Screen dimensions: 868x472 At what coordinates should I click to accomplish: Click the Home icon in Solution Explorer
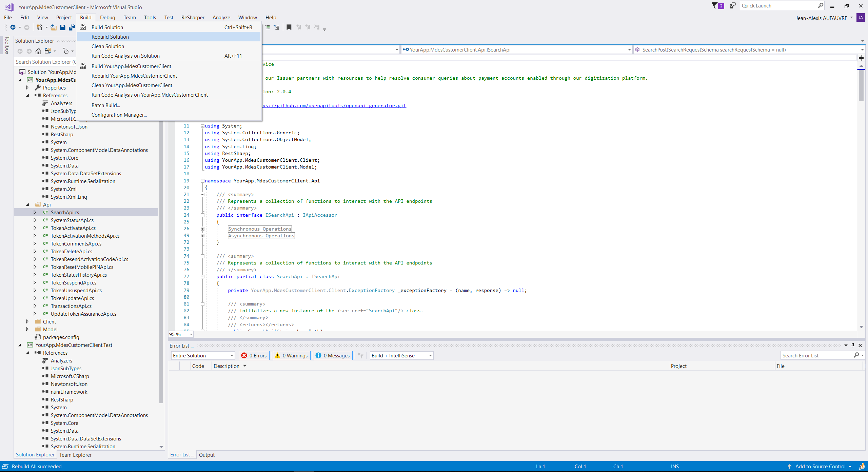pos(38,51)
